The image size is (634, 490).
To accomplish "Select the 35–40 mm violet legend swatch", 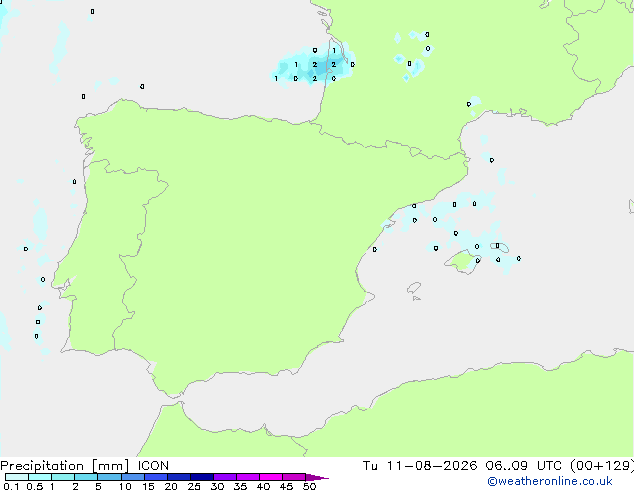I will (x=248, y=477).
